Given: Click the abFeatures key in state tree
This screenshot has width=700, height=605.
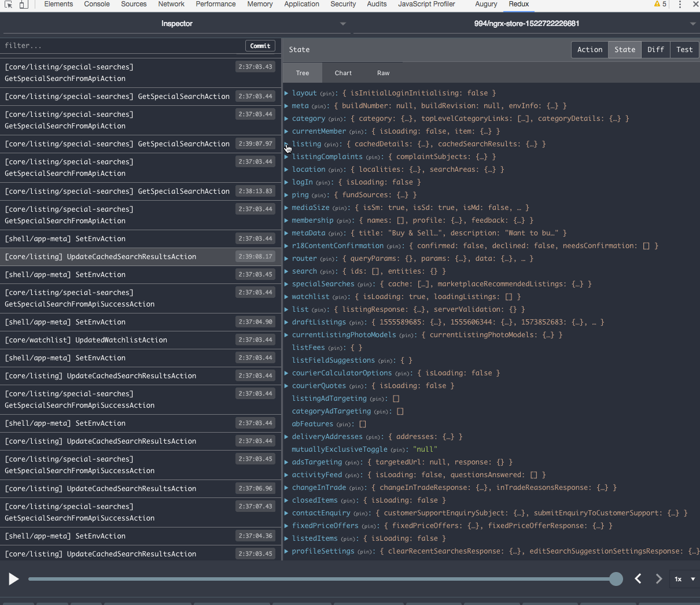Looking at the screenshot, I should point(312,424).
